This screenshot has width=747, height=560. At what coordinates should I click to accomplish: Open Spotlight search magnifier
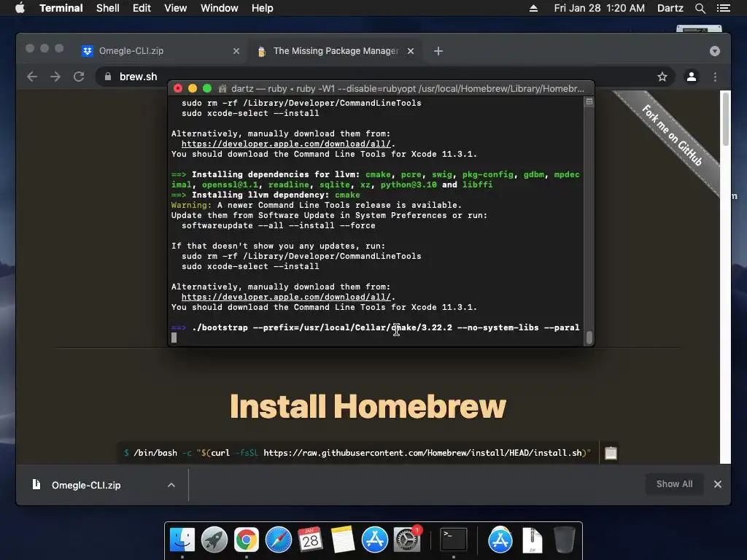(x=700, y=8)
